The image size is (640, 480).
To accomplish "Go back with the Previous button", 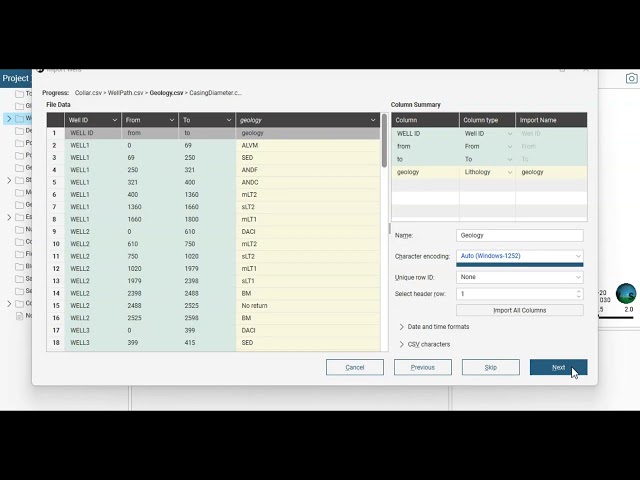I will [x=423, y=367].
